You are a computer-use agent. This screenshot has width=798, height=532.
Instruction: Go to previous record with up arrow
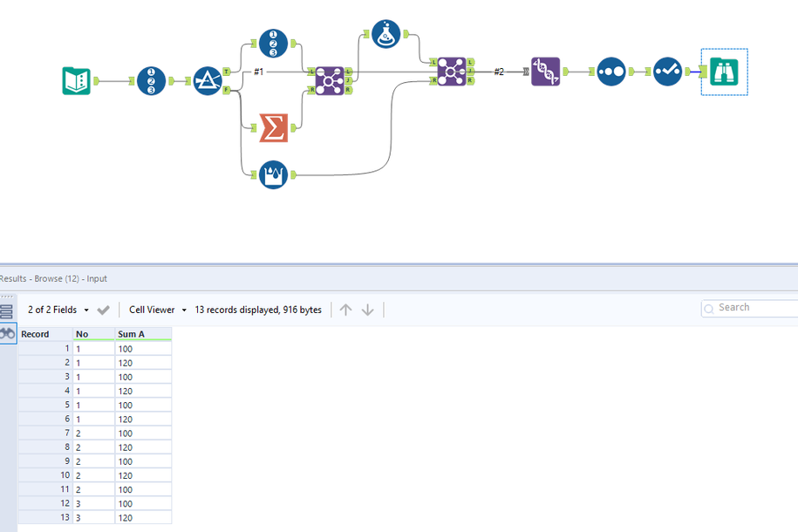tap(345, 310)
